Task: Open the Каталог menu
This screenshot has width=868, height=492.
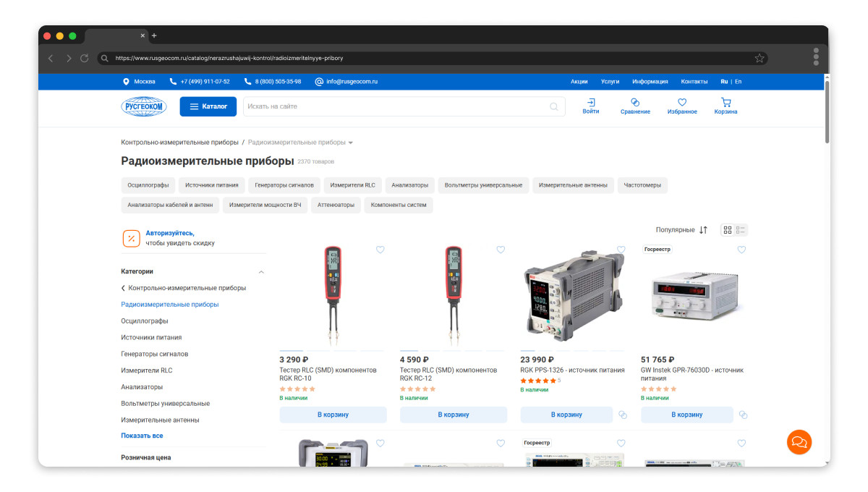Action: (208, 106)
